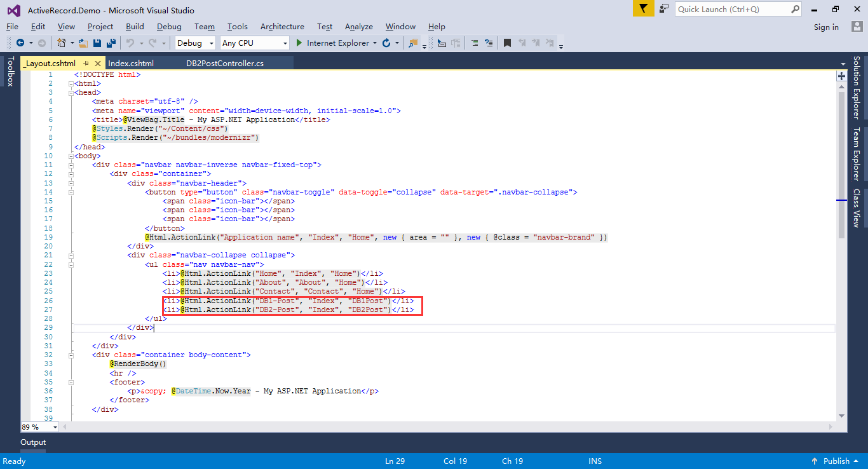Click the Find in Files toolbar icon
Viewport: 868px width, 469px height.
[414, 43]
